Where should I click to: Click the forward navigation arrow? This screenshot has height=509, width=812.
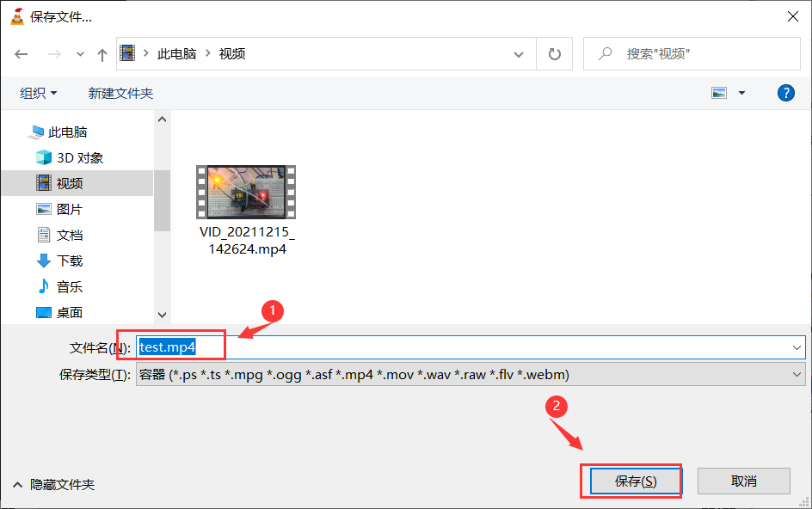[54, 54]
